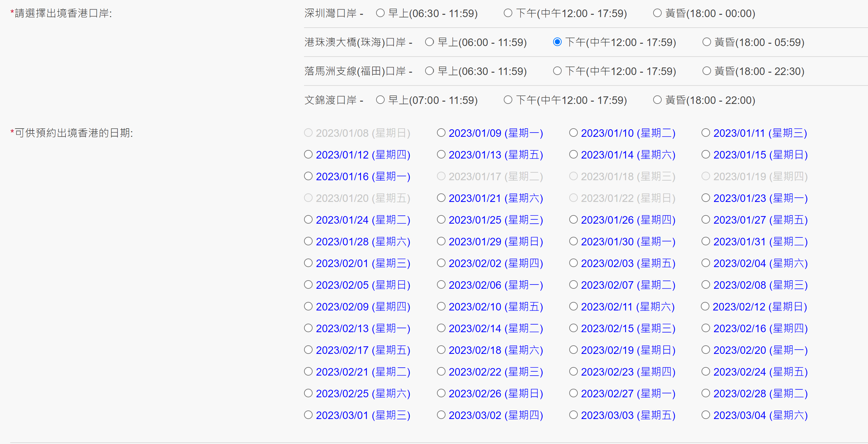The height and width of the screenshot is (444, 868).
Task: Choose date 2023/01/25 (星期三)
Action: coord(441,220)
